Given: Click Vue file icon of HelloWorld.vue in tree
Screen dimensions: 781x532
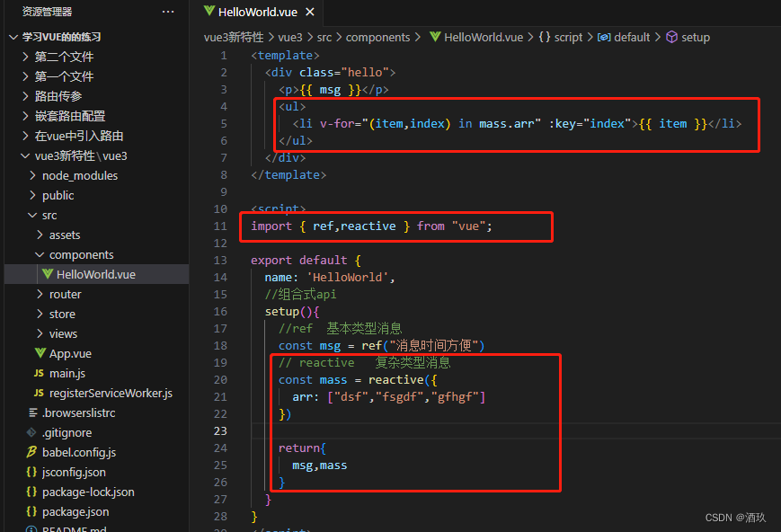Looking at the screenshot, I should 48,274.
